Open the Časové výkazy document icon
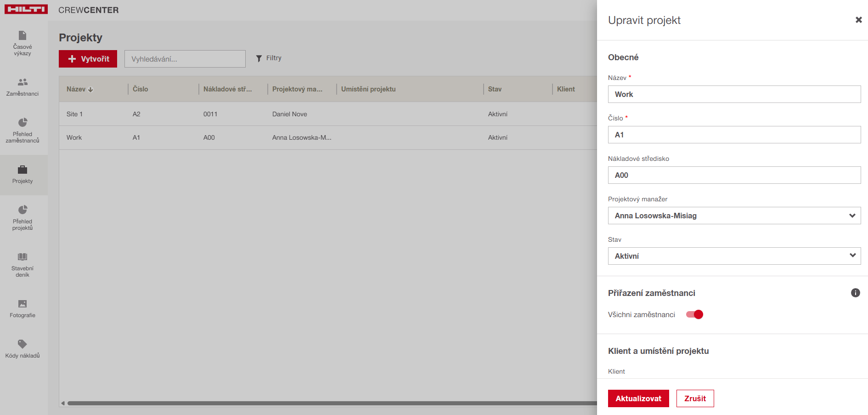Viewport: 868px width, 415px height. tap(23, 36)
